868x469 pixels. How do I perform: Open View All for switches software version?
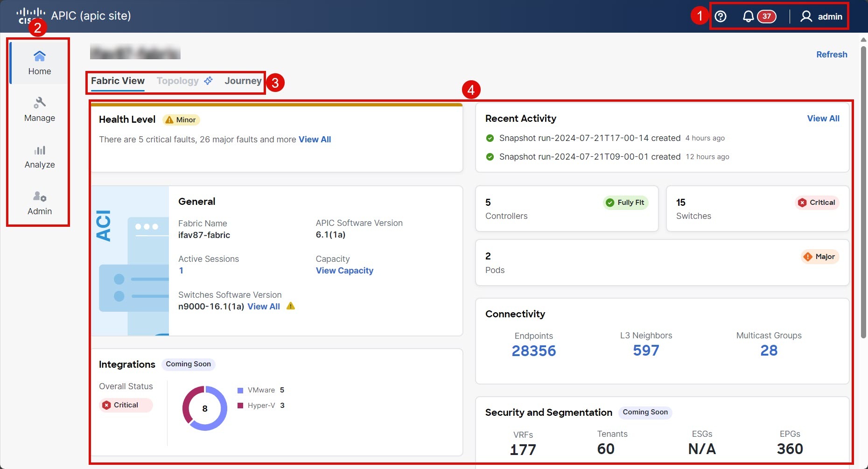(264, 307)
